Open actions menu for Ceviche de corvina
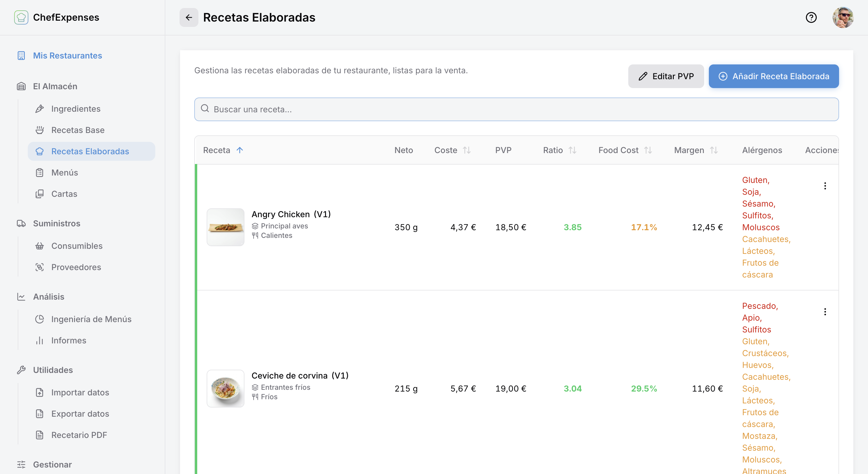This screenshot has width=868, height=474. pos(825,312)
